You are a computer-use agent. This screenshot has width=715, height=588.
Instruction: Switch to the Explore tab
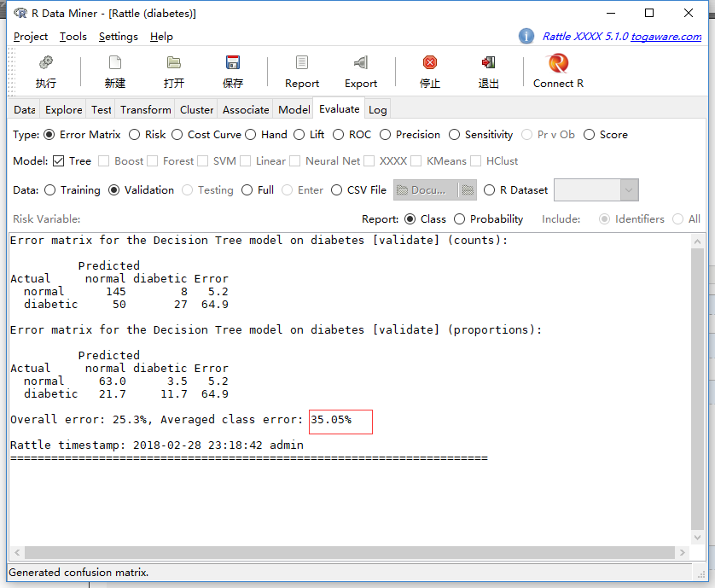63,109
